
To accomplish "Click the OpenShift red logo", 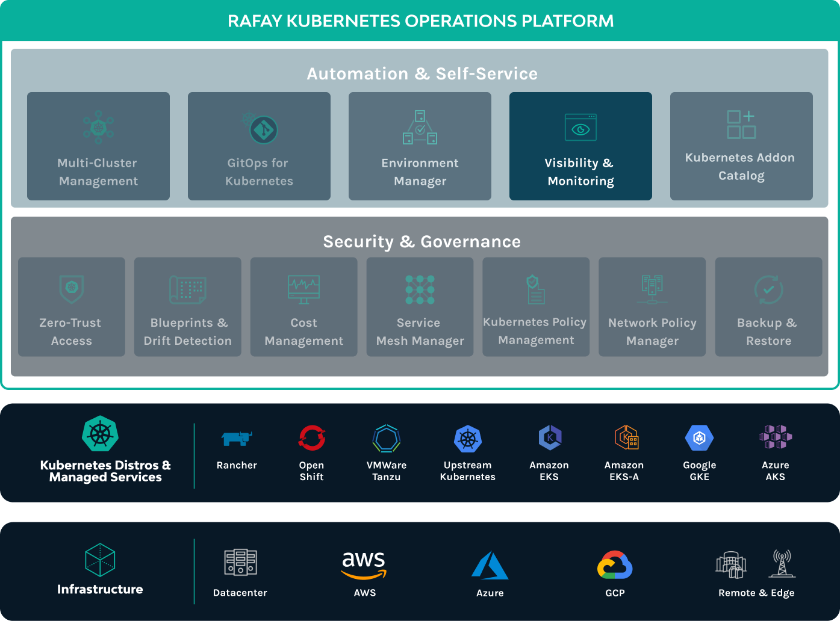I will pos(312,438).
